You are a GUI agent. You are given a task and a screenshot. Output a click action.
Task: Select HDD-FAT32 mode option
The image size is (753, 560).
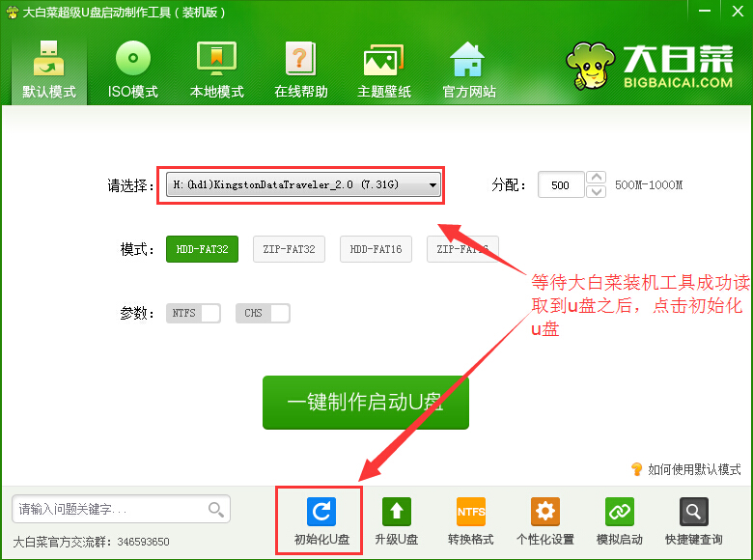[x=202, y=249]
